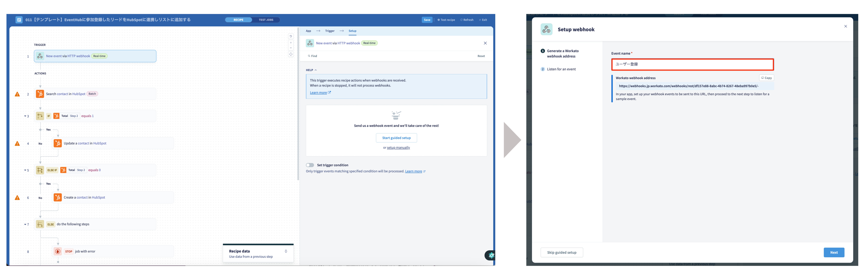Collapse the step 5 ELSE IF block

click(25, 170)
